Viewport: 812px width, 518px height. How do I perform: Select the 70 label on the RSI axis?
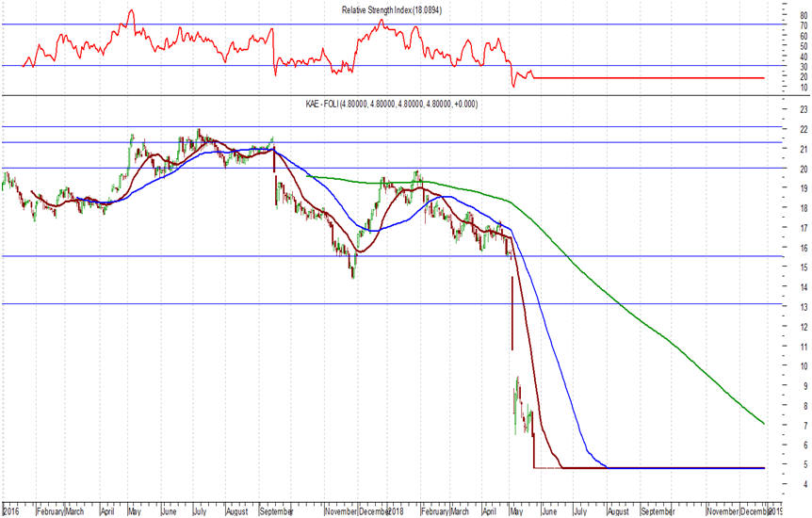[804, 26]
